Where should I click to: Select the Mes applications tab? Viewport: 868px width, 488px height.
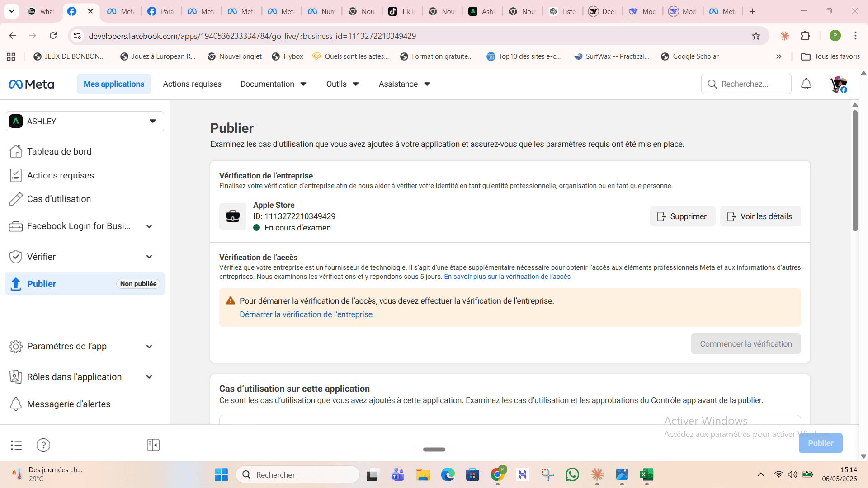click(x=114, y=84)
